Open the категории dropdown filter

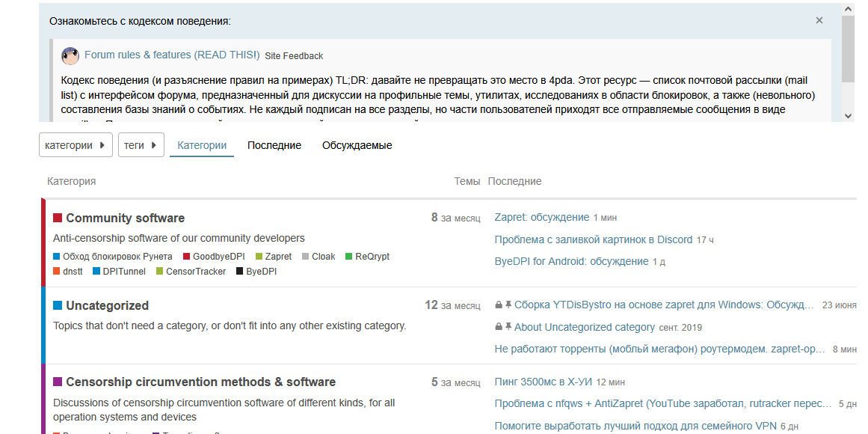[76, 145]
